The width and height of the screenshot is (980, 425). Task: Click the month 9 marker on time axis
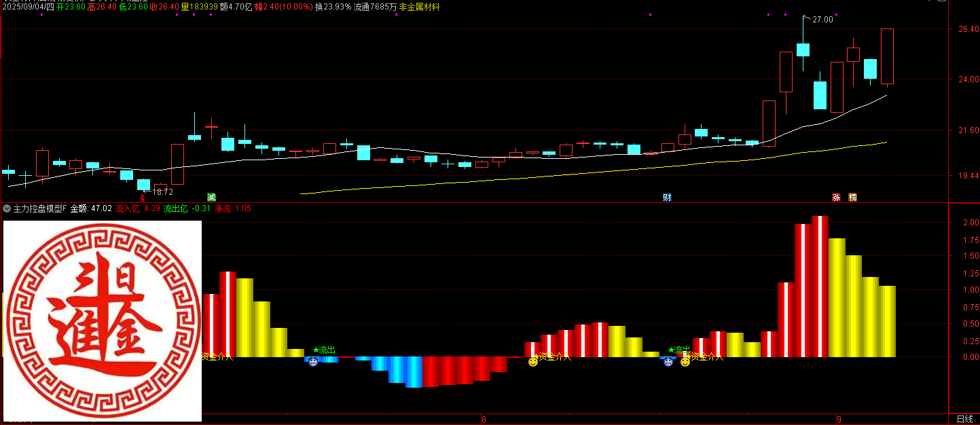tap(839, 419)
